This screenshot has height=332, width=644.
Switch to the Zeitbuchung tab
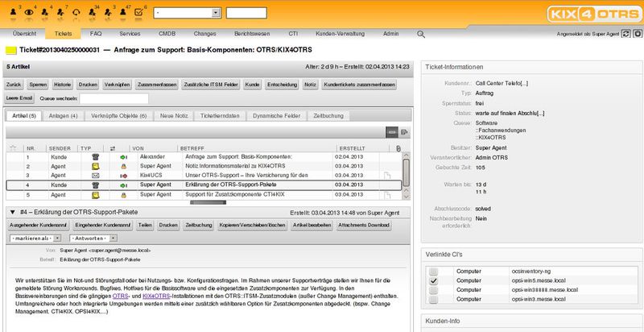[328, 116]
